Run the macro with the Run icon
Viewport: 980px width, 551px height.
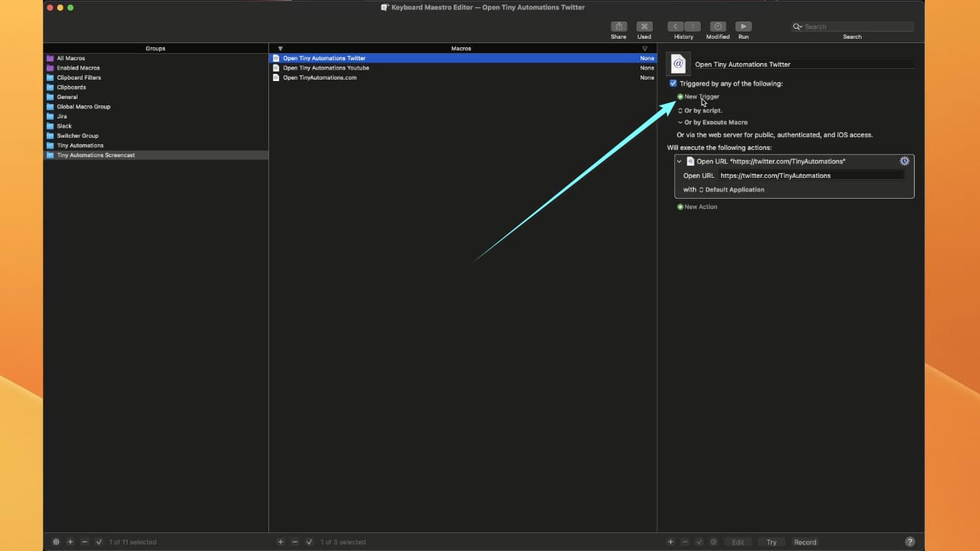[743, 27]
